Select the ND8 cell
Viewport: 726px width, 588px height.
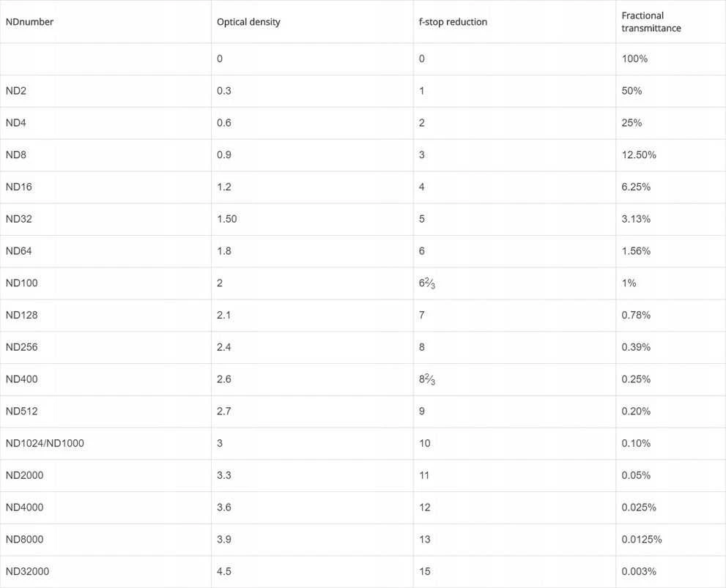coord(15,155)
